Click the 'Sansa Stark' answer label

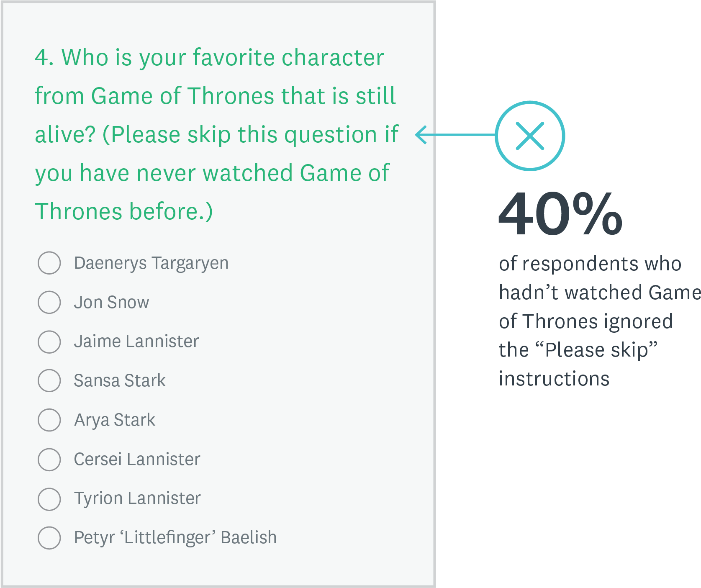tap(120, 380)
